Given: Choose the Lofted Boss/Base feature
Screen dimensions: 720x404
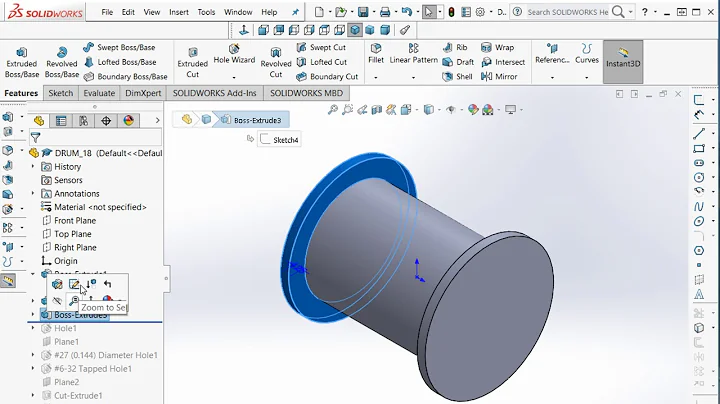Looking at the screenshot, I should [x=120, y=62].
